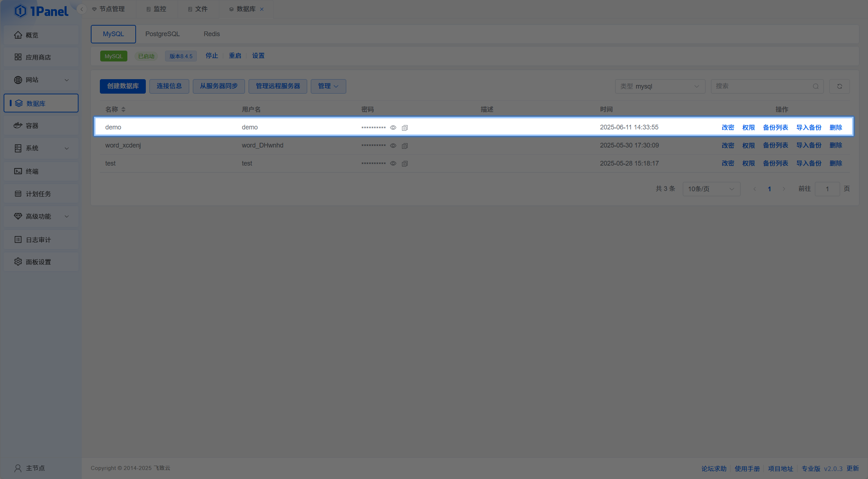Viewport: 868px width, 479px height.
Task: Copy password of word_xcdenj database
Action: coord(405,146)
